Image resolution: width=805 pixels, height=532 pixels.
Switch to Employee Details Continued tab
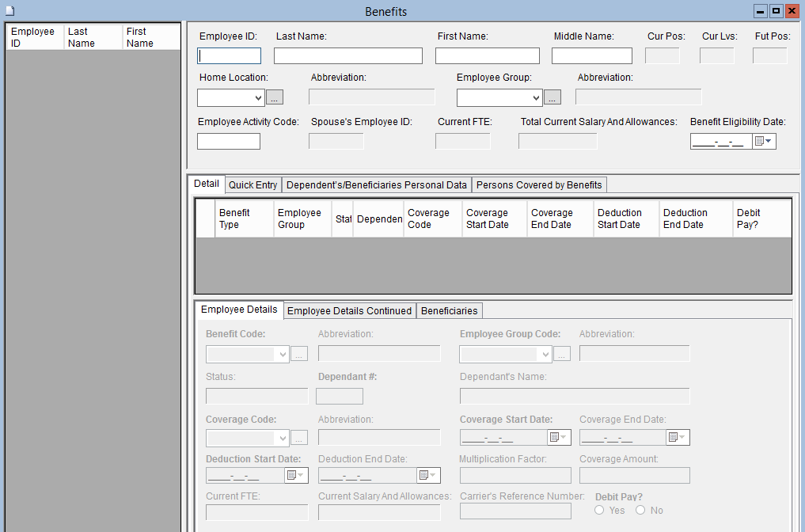click(349, 310)
